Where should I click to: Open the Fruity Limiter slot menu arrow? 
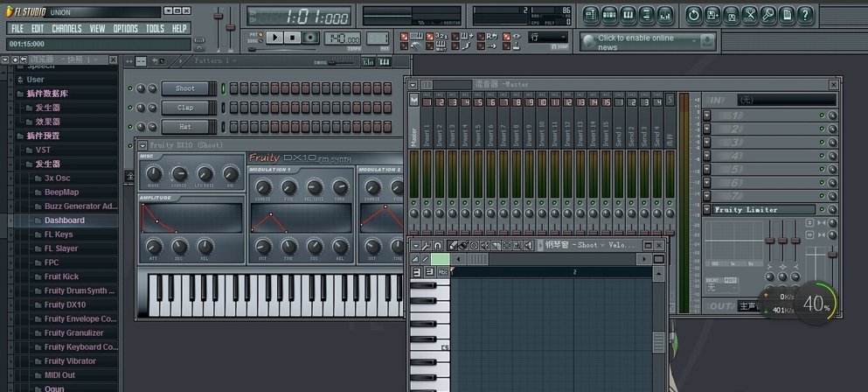coord(707,210)
